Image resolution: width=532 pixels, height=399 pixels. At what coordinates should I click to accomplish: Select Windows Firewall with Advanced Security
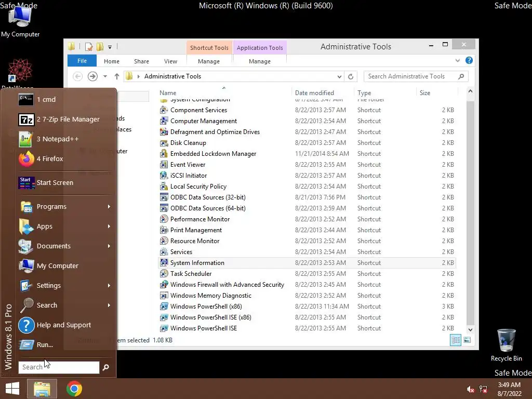pos(307,285)
